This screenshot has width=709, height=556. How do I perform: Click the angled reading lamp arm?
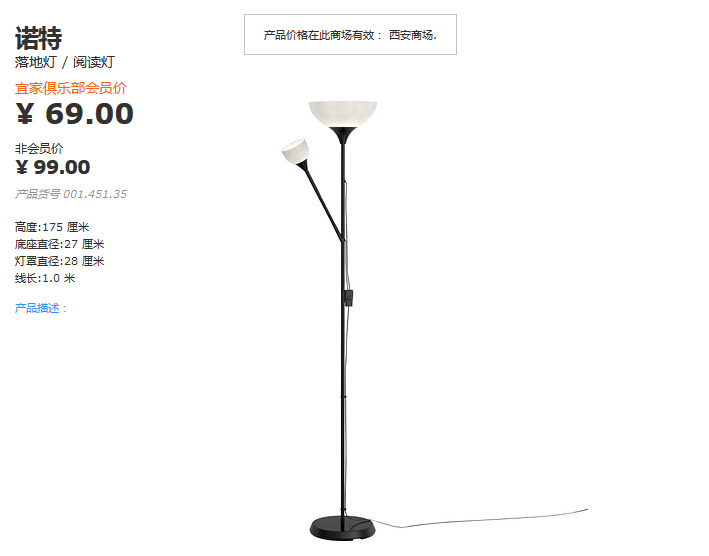(x=322, y=202)
